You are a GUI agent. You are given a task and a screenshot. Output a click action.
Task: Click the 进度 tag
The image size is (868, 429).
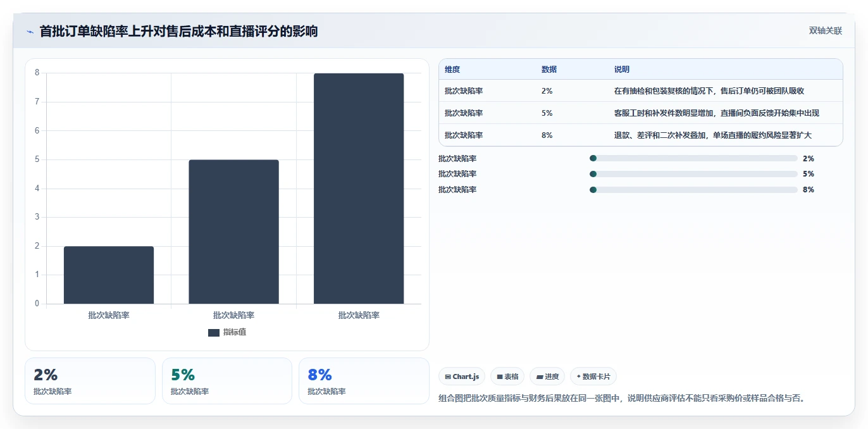point(547,376)
